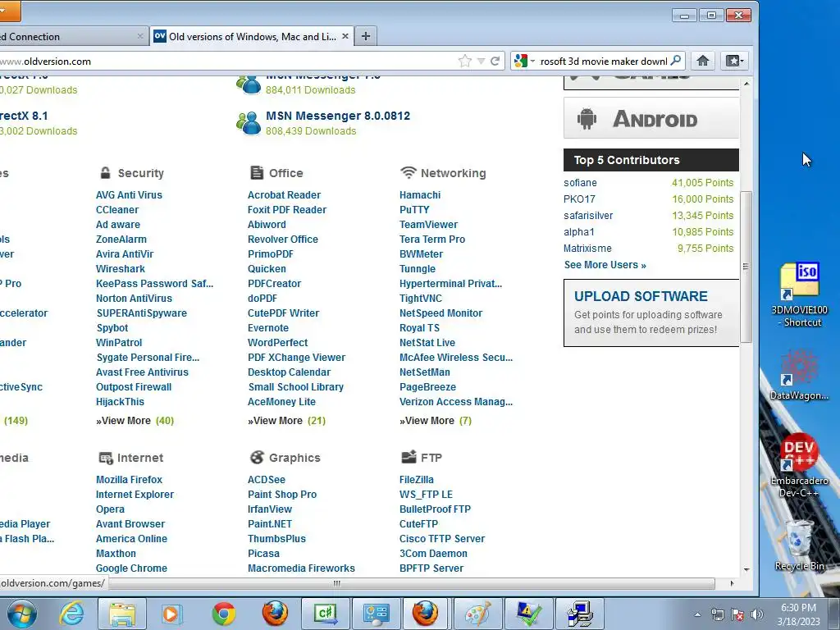Screen dimensions: 840x630
Task: Open a new tab with plus button
Action: click(366, 36)
